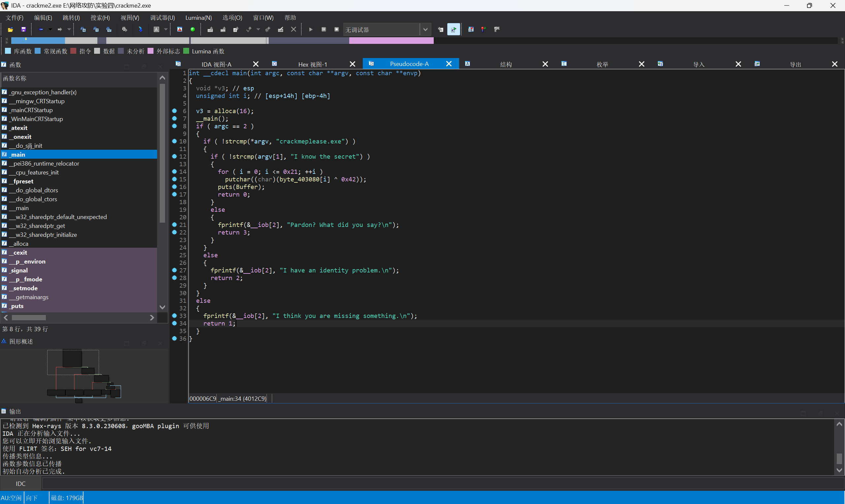The height and width of the screenshot is (504, 845).
Task: Open the Lumina(N) menu
Action: (198, 18)
